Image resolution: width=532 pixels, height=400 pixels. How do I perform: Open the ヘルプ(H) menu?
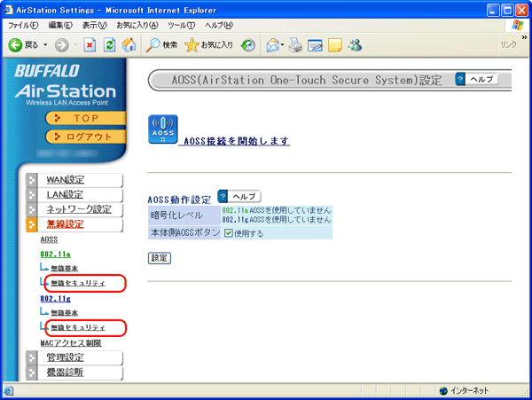(x=219, y=26)
